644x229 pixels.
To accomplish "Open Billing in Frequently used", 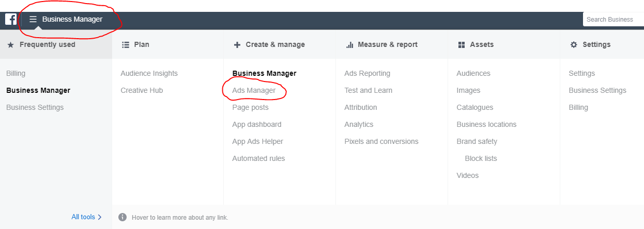I will [x=16, y=73].
